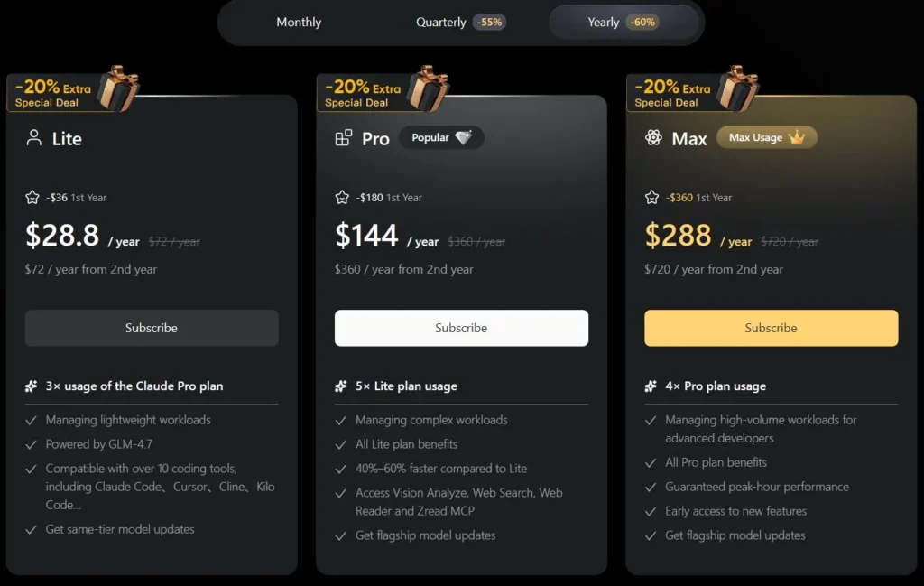Click sparkle icon next to 5× Lite usage
This screenshot has width=924, height=586.
[341, 386]
